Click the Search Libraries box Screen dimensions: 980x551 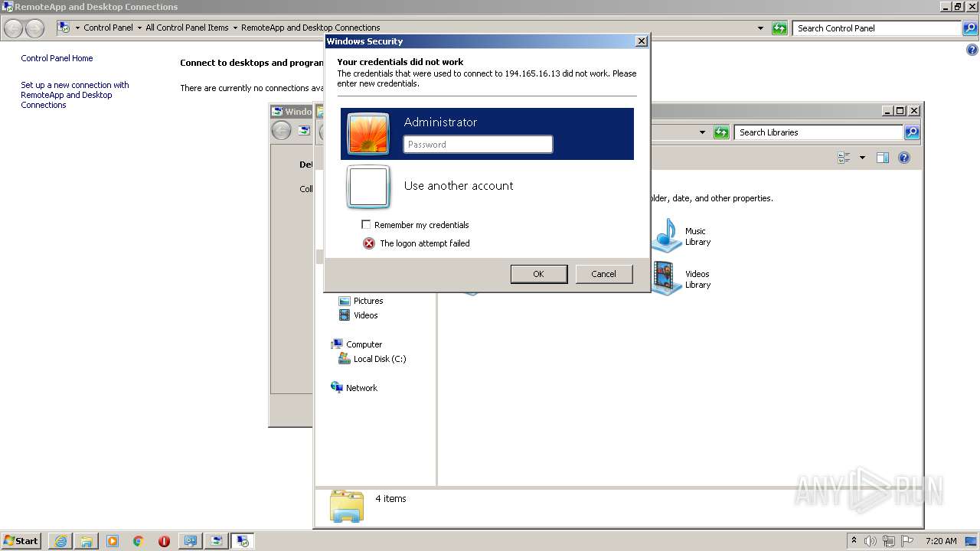(818, 132)
